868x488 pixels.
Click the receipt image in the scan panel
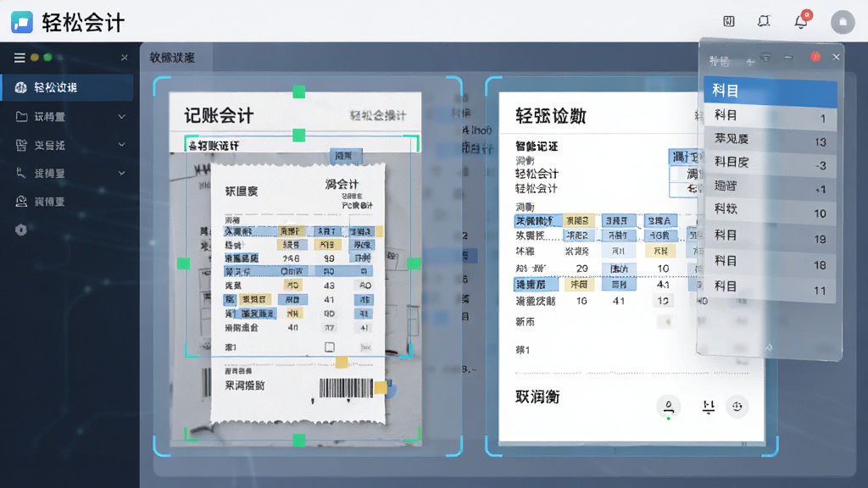tap(298, 293)
